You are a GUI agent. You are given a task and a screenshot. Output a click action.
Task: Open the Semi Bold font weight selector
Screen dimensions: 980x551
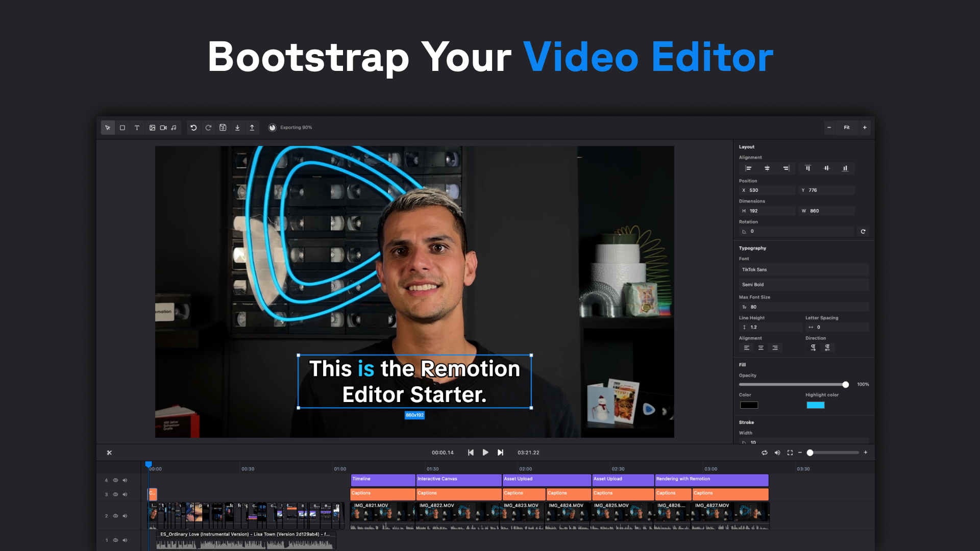click(x=803, y=284)
